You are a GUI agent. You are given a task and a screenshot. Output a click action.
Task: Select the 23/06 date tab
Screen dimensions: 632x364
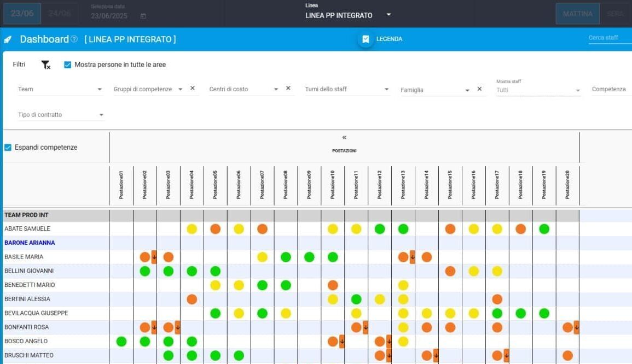22,14
